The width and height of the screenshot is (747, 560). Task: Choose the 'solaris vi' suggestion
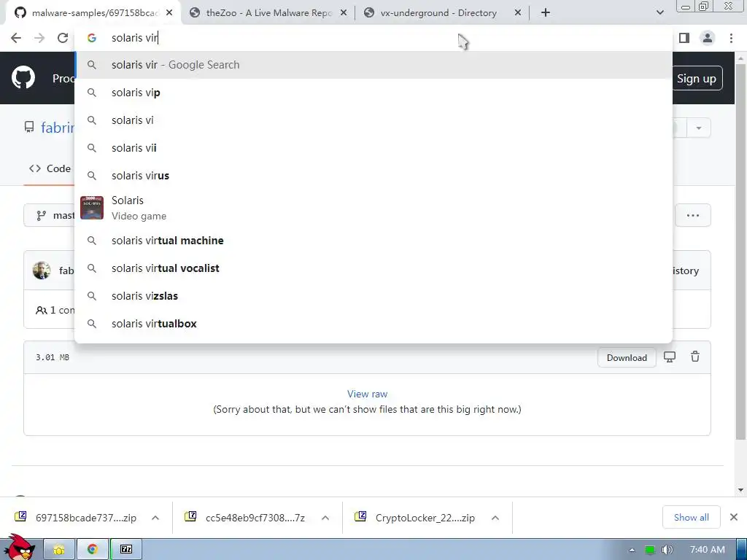[x=373, y=120]
